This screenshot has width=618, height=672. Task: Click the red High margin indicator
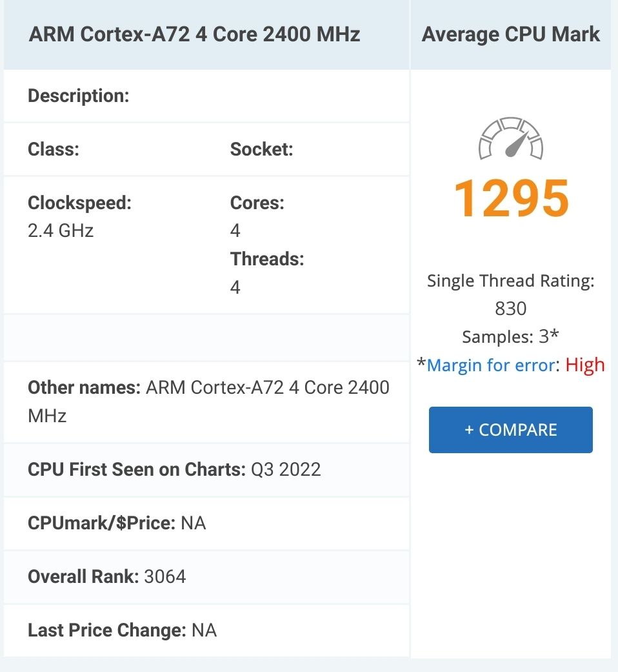(x=585, y=365)
